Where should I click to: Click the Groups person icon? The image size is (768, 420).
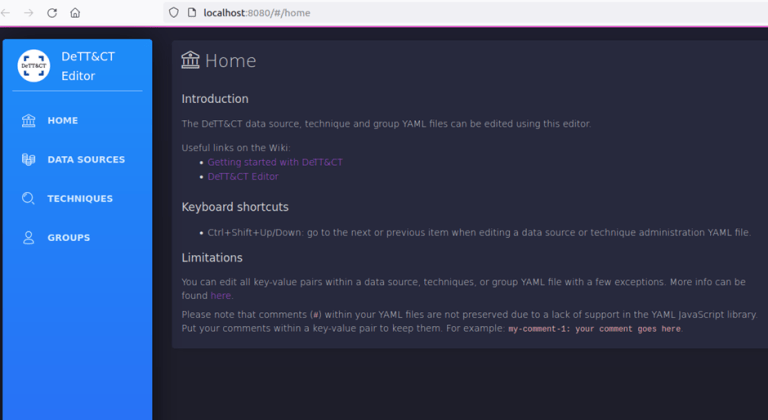[x=29, y=238]
